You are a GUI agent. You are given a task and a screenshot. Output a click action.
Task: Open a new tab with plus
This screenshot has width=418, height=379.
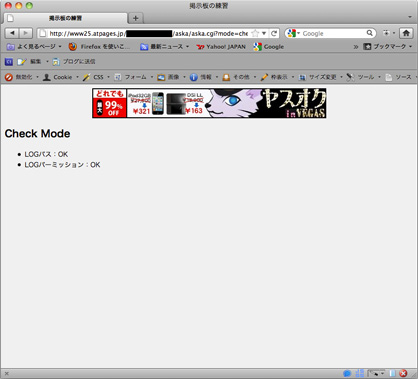[136, 18]
